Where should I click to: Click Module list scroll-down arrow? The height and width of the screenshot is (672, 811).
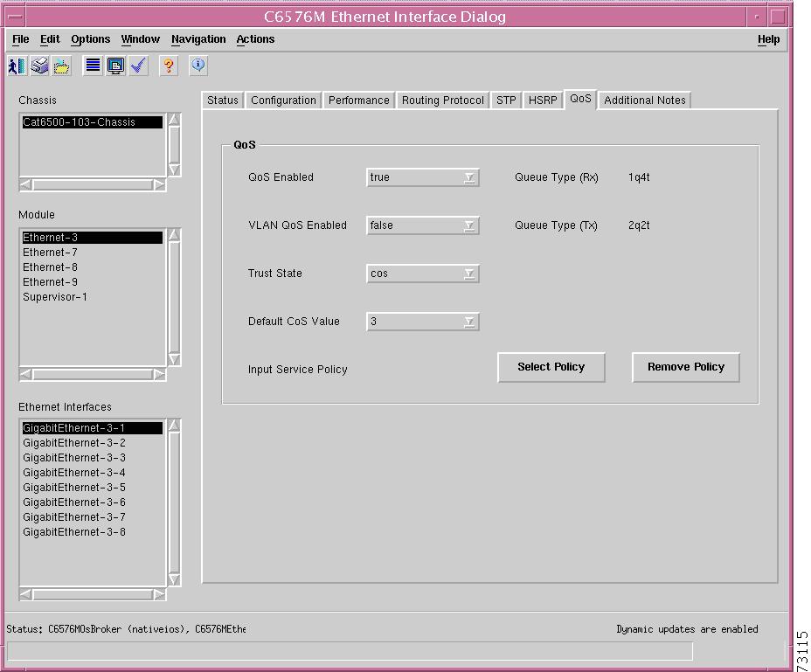point(174,359)
